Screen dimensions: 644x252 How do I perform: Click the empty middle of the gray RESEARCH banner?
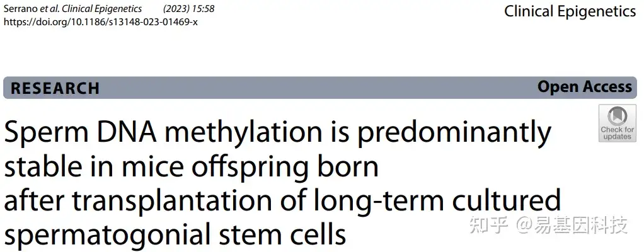click(x=315, y=88)
